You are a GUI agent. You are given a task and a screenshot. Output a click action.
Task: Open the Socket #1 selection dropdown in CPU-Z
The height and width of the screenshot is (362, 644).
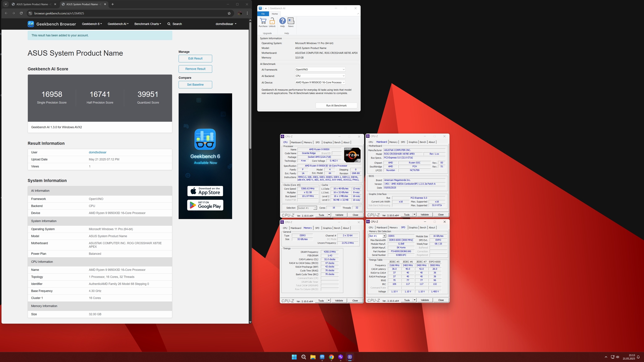point(307,208)
